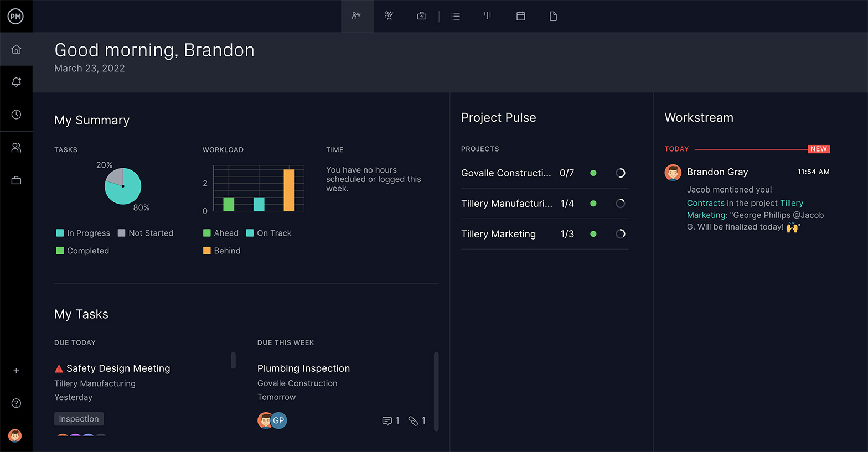Click the PM logo
The image size is (868, 452).
(x=15, y=17)
